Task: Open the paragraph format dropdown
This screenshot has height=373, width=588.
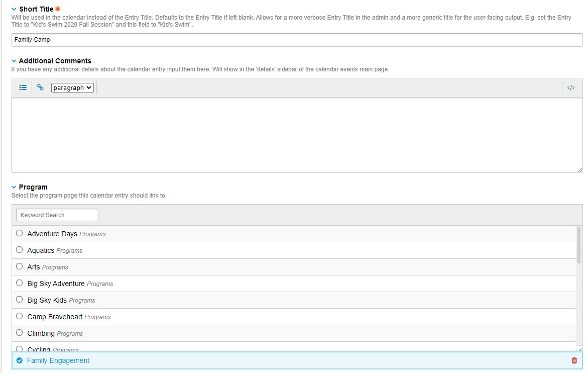Action: pos(72,87)
